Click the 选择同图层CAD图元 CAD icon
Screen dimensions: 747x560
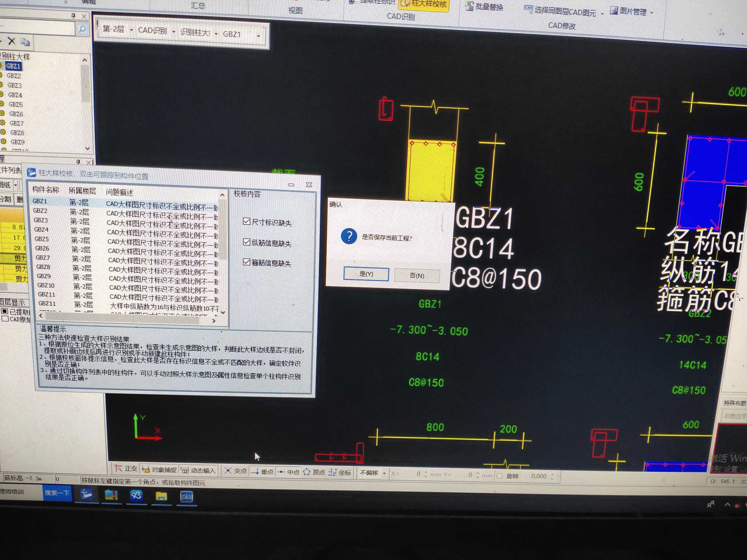pyautogui.click(x=528, y=9)
